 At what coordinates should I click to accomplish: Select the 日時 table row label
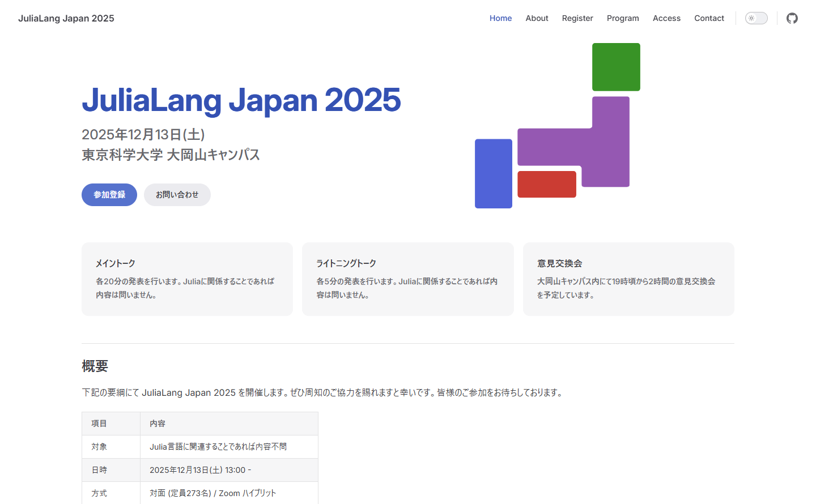pyautogui.click(x=111, y=470)
